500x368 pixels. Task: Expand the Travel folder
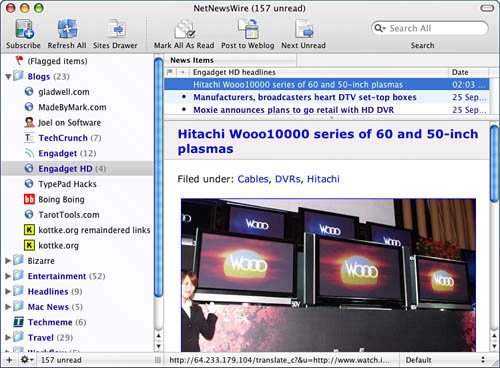click(x=8, y=337)
